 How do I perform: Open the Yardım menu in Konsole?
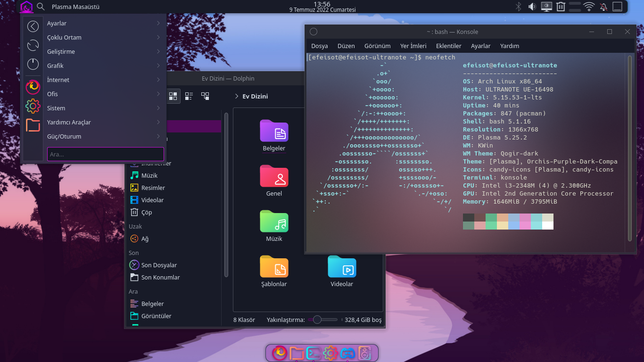(x=510, y=46)
